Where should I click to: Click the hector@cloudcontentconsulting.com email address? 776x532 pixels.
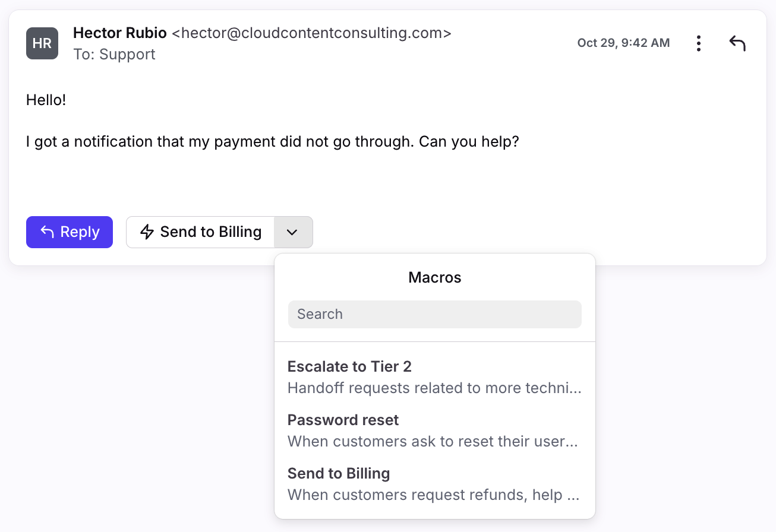pos(311,33)
